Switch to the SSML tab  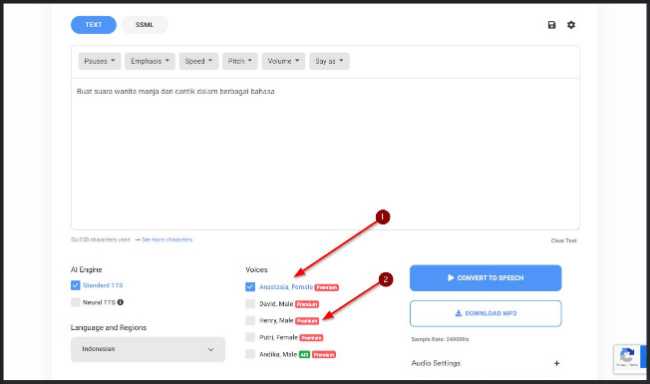145,25
